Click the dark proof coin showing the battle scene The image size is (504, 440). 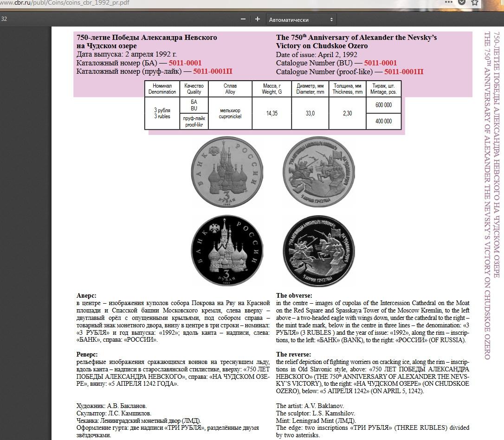[319, 250]
